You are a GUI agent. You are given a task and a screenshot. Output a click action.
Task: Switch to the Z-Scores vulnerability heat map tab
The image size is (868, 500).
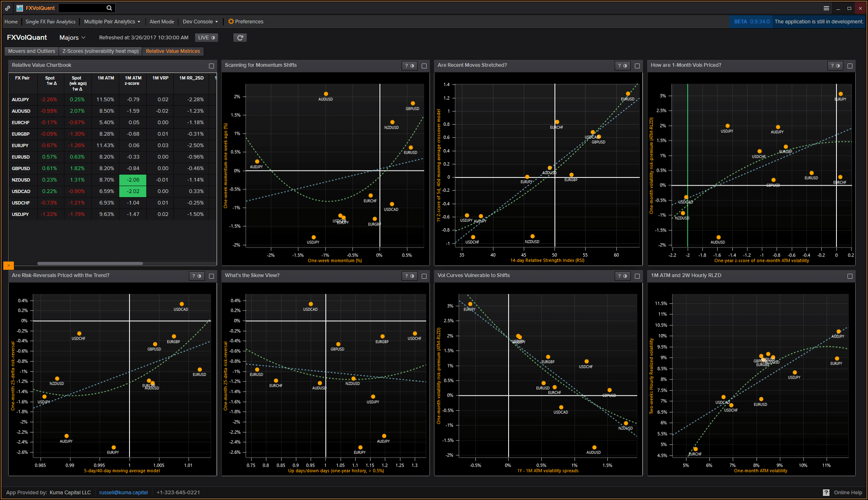(x=100, y=51)
